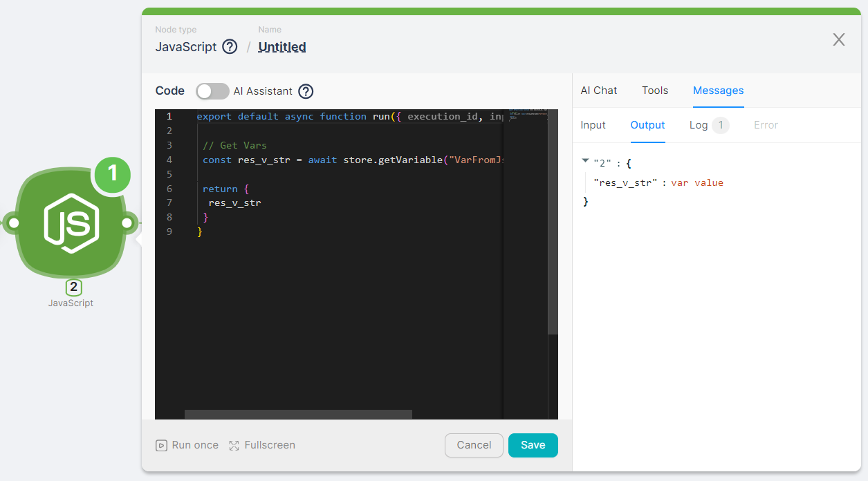Open the Tools tab
Screen dimensions: 868x481
654,91
